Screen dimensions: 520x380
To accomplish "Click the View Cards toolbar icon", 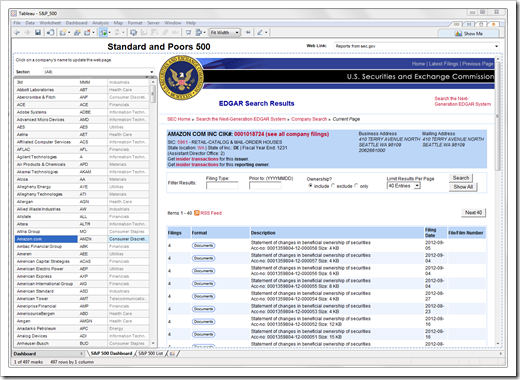I will click(199, 32).
